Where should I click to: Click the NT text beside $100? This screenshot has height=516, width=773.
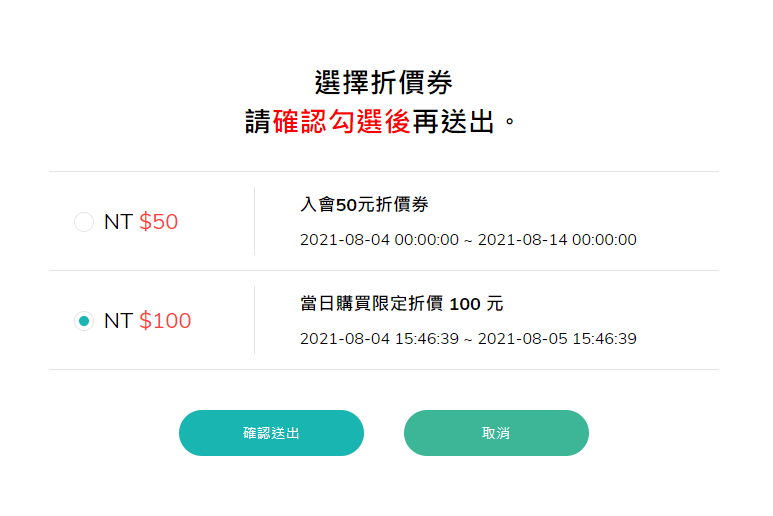point(118,321)
